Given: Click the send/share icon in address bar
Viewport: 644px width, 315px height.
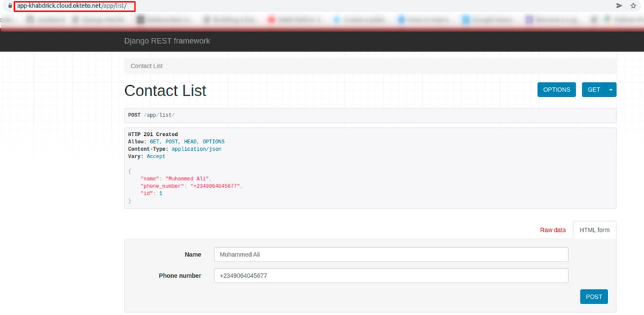Looking at the screenshot, I should pos(619,5).
